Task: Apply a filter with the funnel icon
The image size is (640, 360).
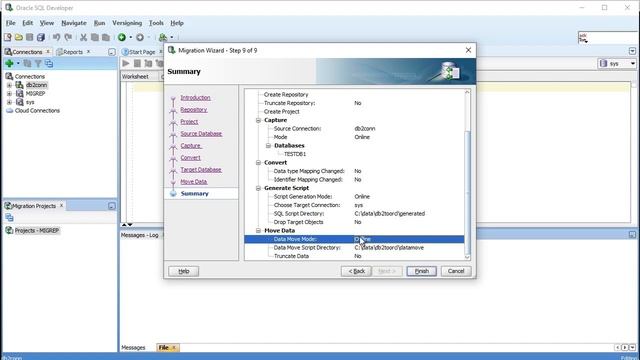Action: coord(38,64)
